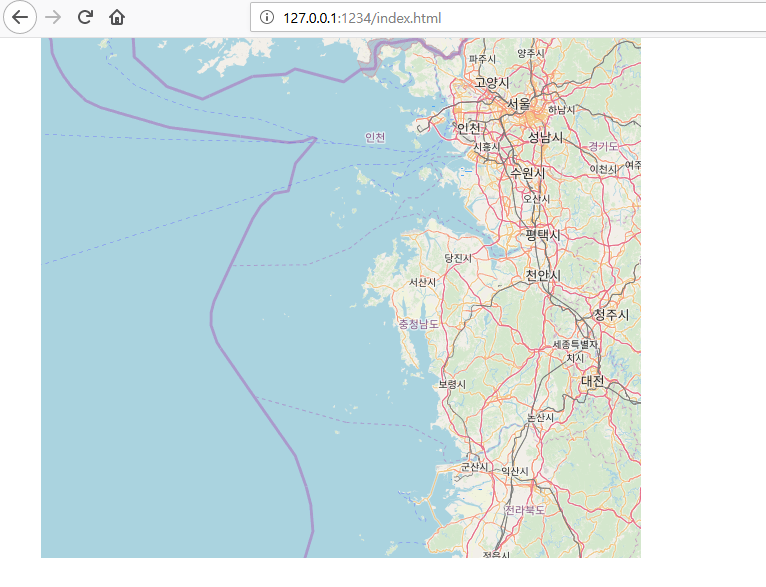Click the 고양시 city label
Screen dimensions: 766x587
point(492,83)
